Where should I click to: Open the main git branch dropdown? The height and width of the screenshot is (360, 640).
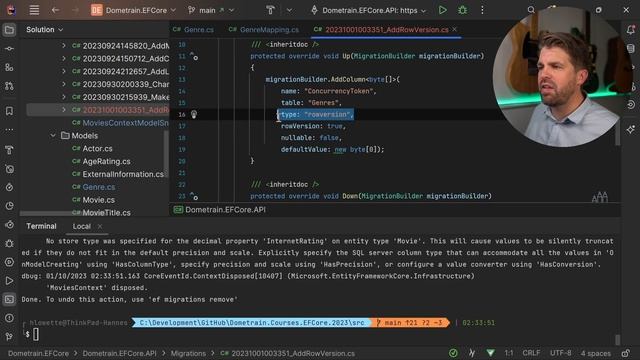pos(211,10)
